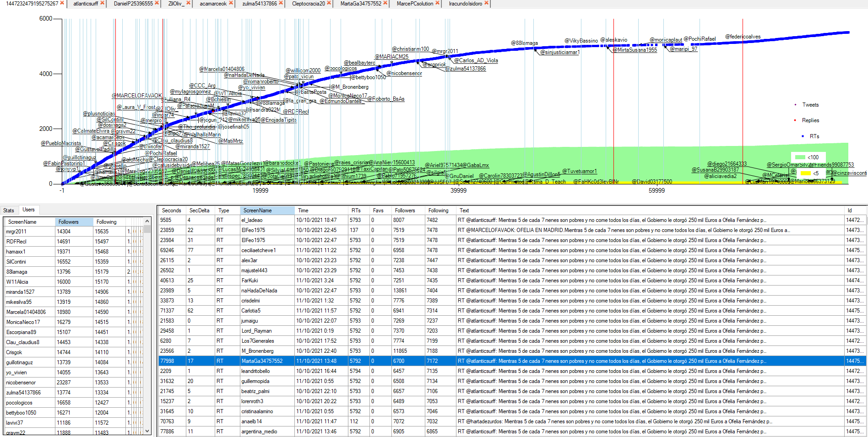Click the X icon on acamarceok tab
Image resolution: width=868 pixels, height=437 pixels.
(231, 3)
